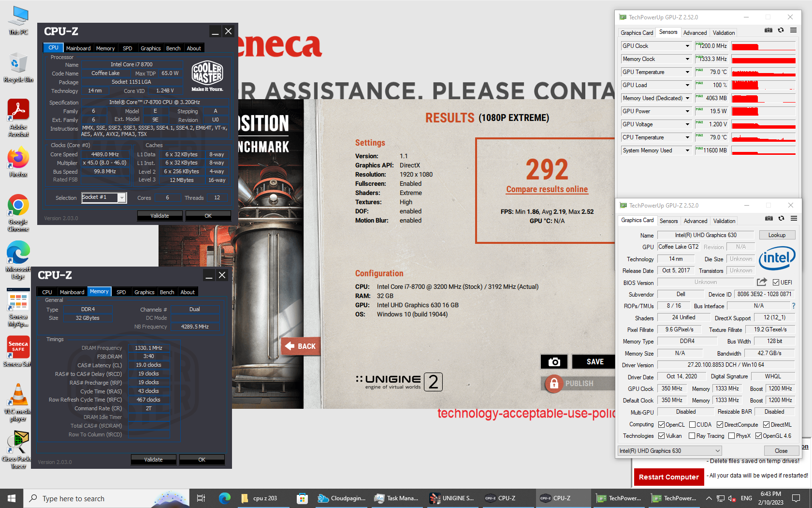This screenshot has width=812, height=508.
Task: Open the Seneca Safe desktop shortcut
Action: [x=18, y=351]
